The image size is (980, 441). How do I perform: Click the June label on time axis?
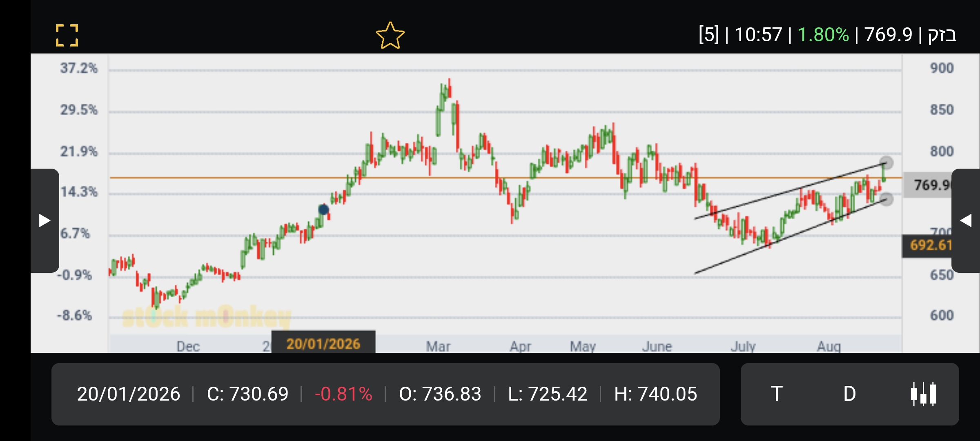657,346
